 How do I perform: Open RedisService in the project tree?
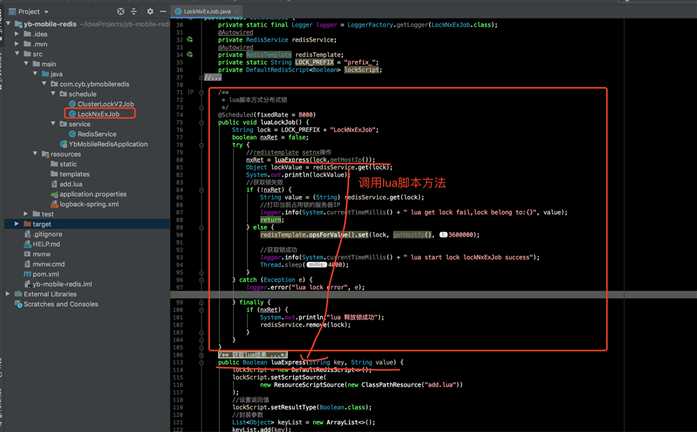[97, 134]
